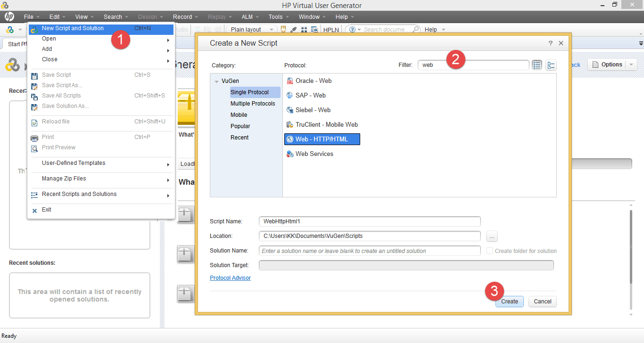Click the TruClient - Mobile Web icon

(290, 125)
